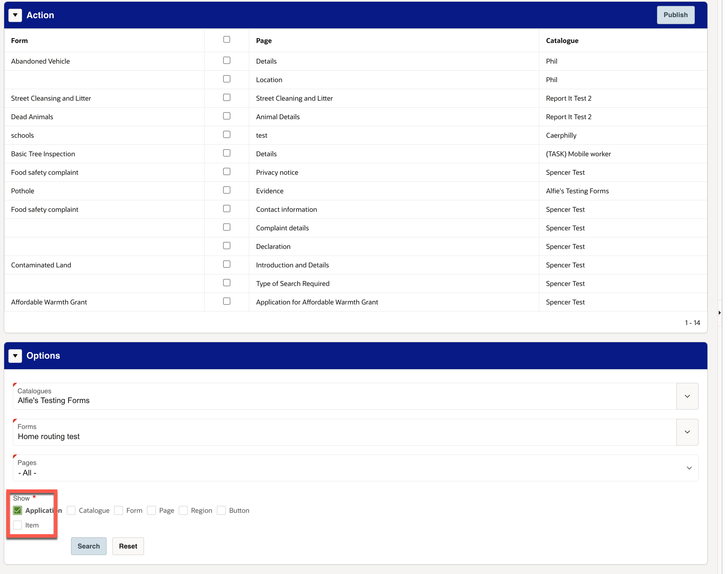Check the Introduction and Details row
728x574 pixels.
[227, 264]
